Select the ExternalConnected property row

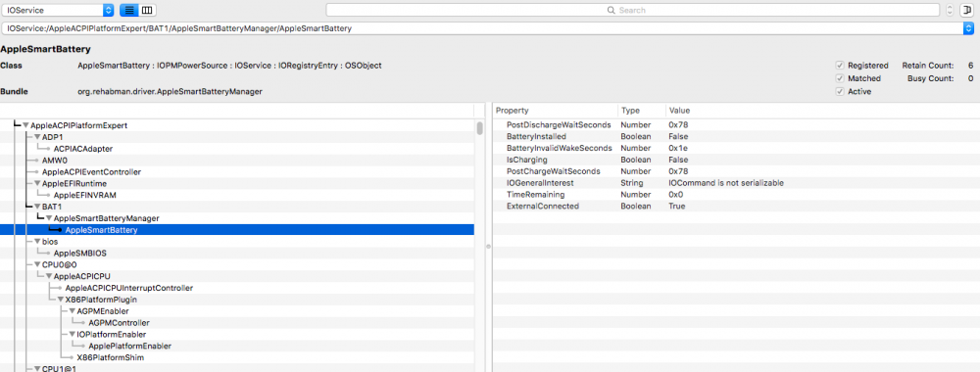coord(736,206)
